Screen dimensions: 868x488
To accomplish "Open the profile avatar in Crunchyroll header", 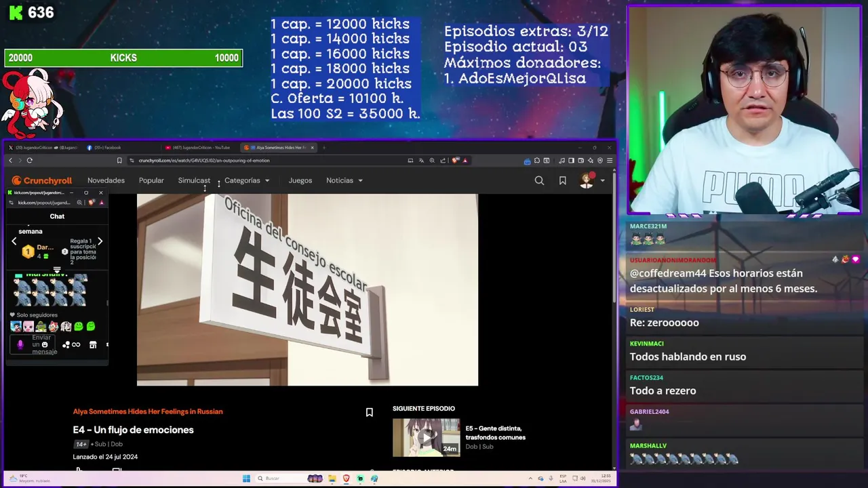I will click(x=587, y=180).
